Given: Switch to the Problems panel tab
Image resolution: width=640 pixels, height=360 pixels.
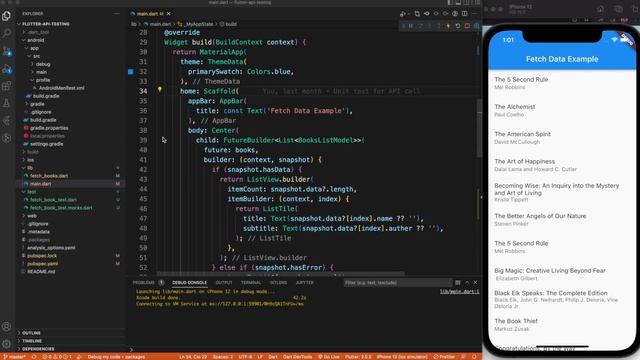Looking at the screenshot, I should click(144, 282).
